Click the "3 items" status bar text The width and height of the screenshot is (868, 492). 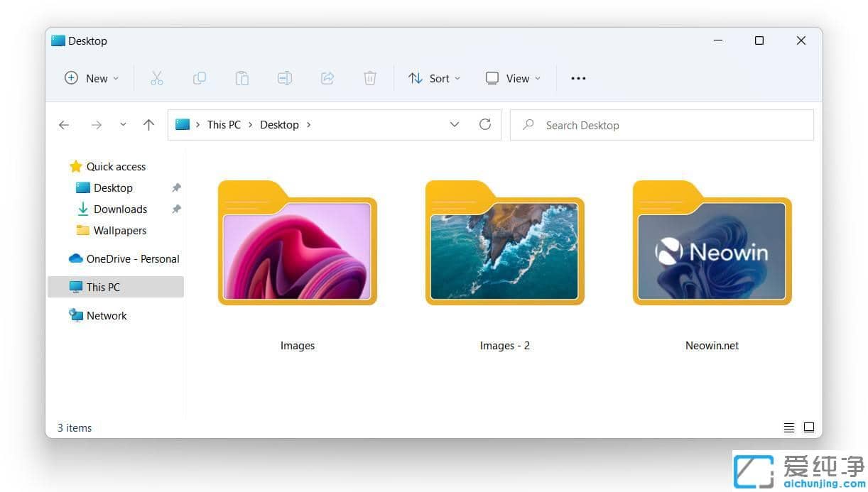(75, 427)
